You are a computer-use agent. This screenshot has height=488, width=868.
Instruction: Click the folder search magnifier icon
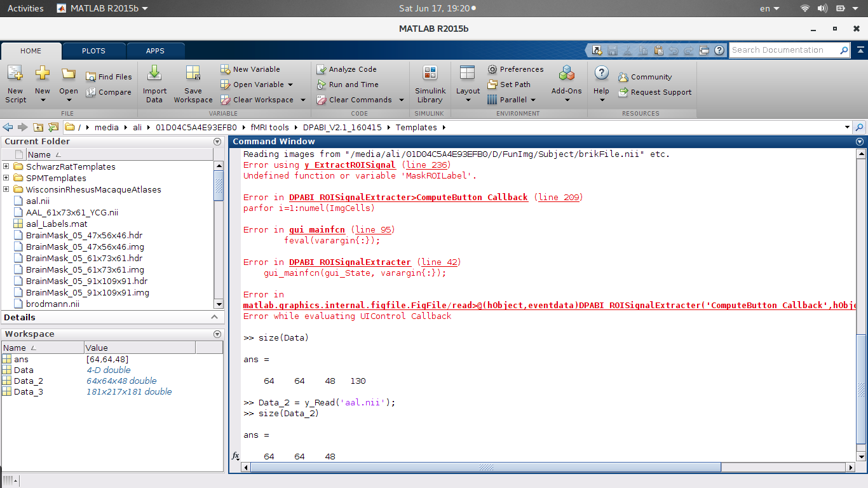coord(860,127)
